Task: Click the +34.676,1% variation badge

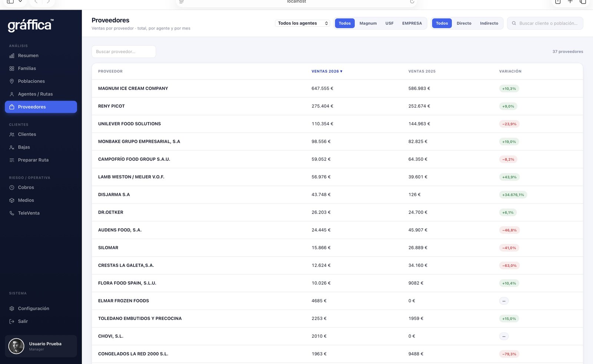Action: click(513, 195)
